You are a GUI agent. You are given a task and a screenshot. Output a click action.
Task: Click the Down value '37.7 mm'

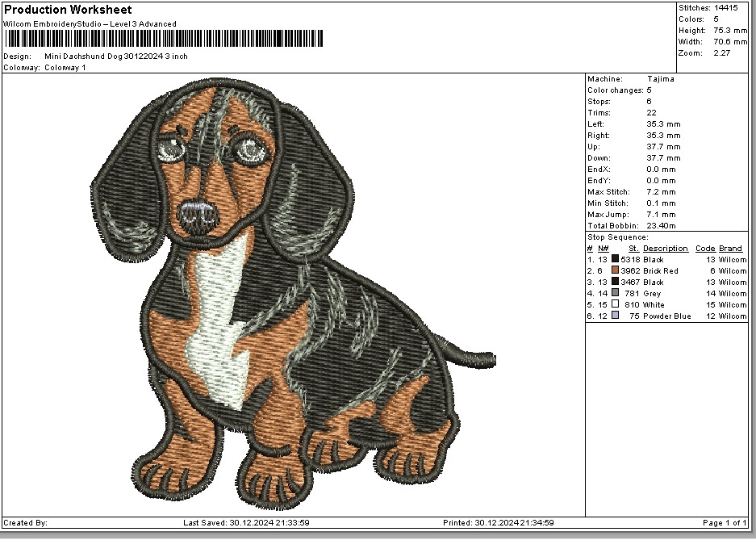click(663, 158)
